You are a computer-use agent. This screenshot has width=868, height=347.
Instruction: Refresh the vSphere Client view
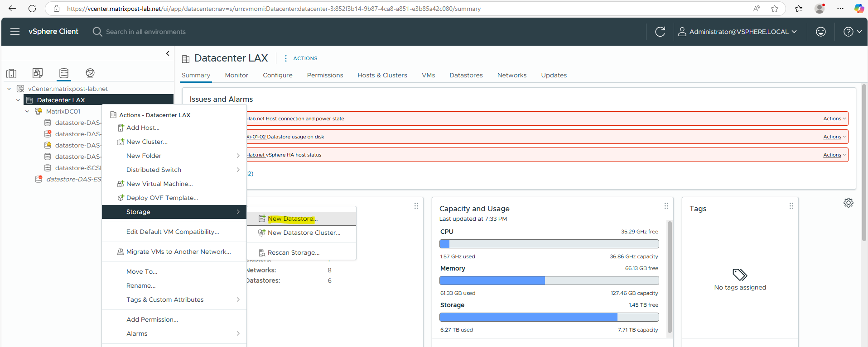[660, 32]
